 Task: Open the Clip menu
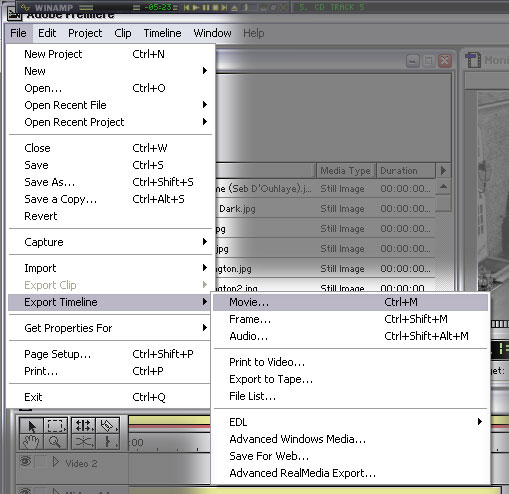(x=123, y=33)
